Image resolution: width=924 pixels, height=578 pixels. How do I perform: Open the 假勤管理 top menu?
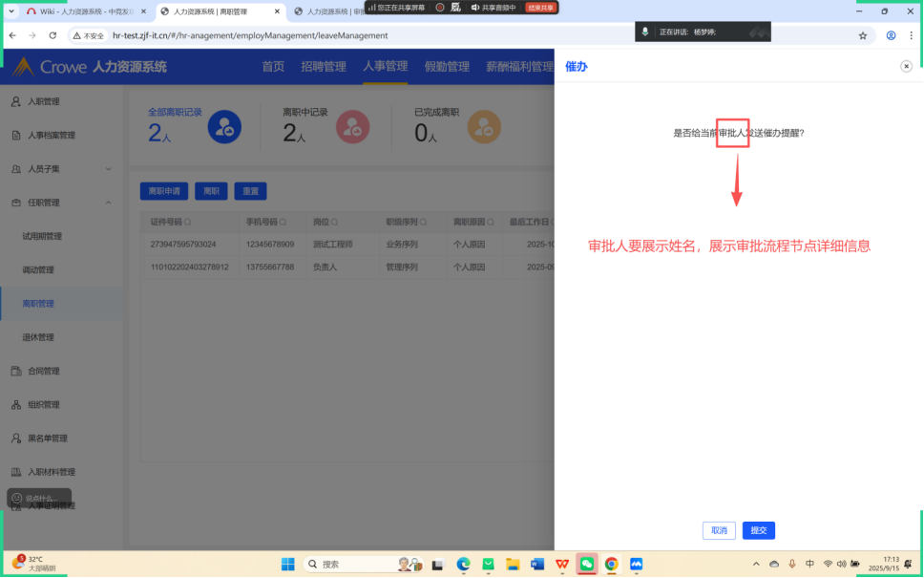pyautogui.click(x=447, y=67)
